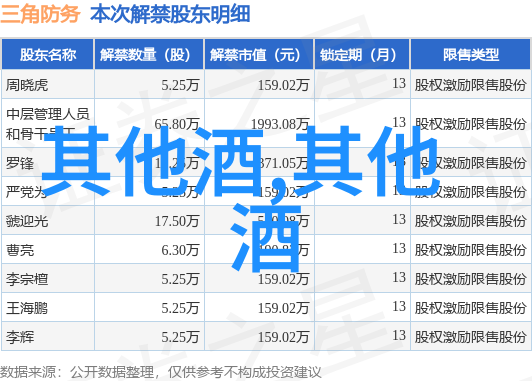Select the 65.80万 quantity value
Viewport: 532px width, 381px height.
[176, 124]
